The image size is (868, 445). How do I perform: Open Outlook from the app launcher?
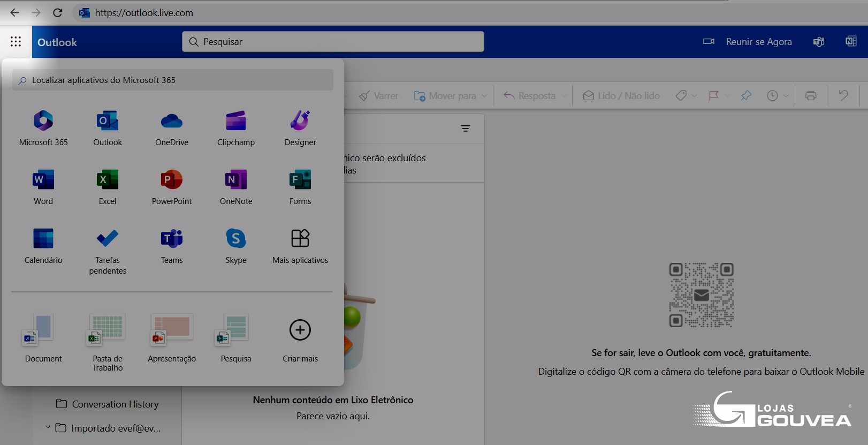coord(108,128)
